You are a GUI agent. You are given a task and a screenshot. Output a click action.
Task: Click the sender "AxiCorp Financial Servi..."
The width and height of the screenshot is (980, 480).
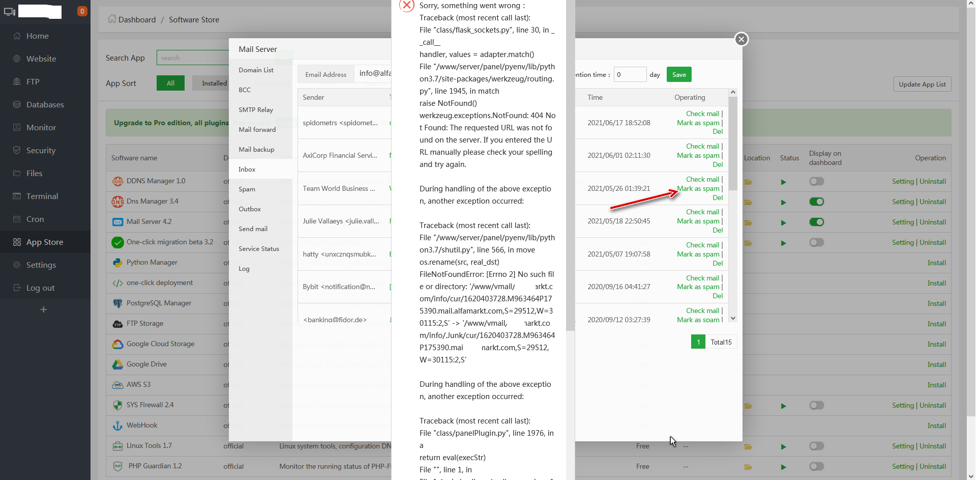tap(340, 156)
